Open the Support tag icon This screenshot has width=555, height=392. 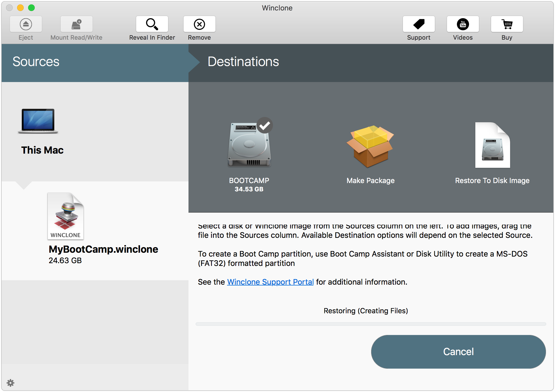pyautogui.click(x=419, y=24)
